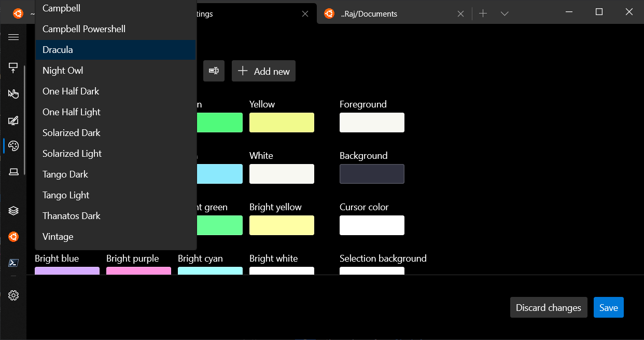Click the gear icon for JSON settings
This screenshot has width=644, height=340.
(13, 295)
